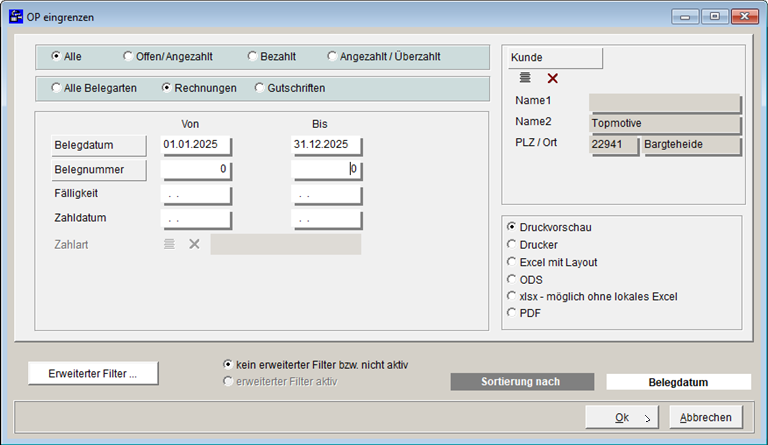Click the Zahldatum Bis date field
The height and width of the screenshot is (445, 768).
pos(327,220)
